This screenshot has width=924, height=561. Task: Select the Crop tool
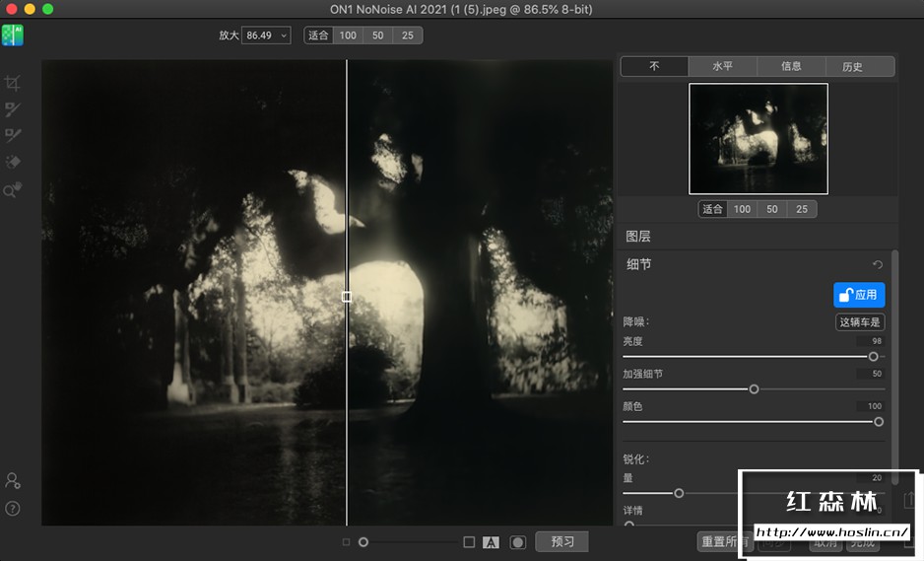click(13, 83)
